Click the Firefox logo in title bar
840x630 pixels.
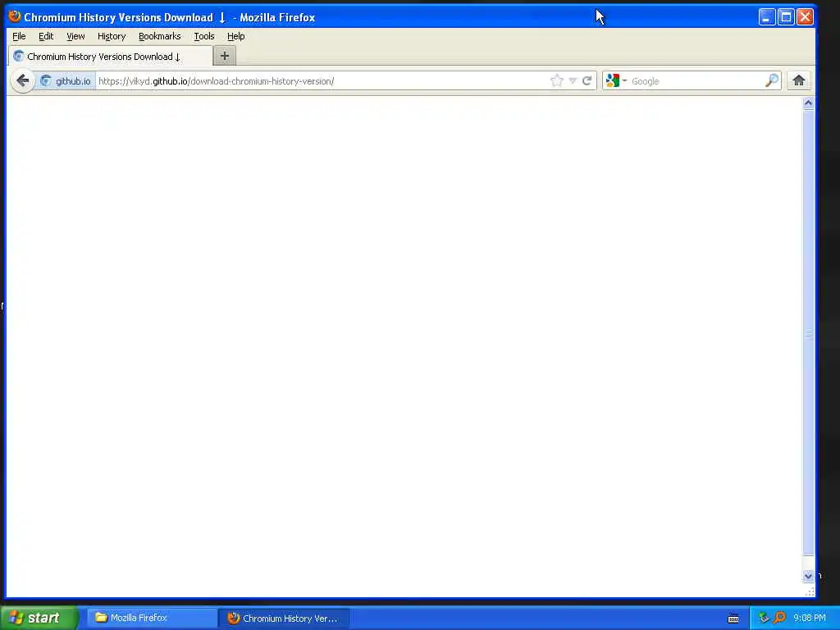pyautogui.click(x=15, y=16)
